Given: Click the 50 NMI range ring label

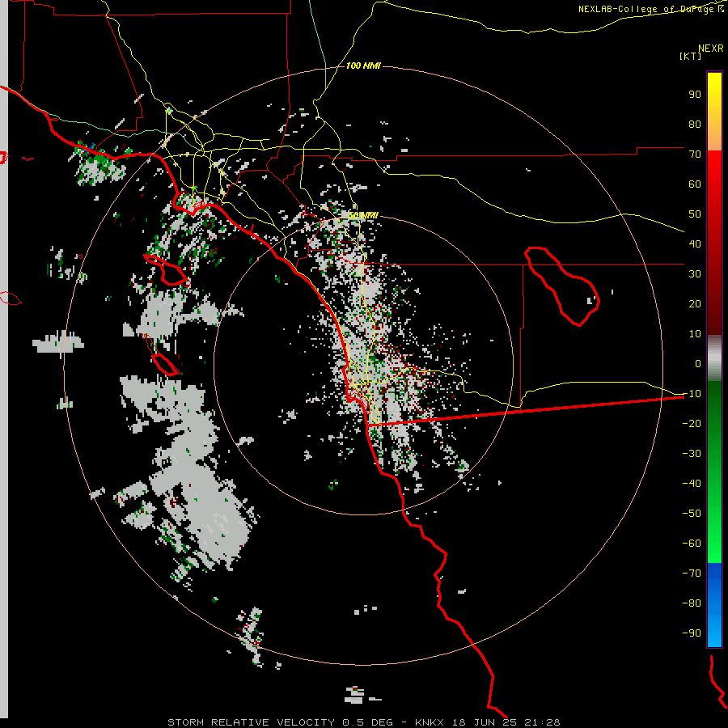Looking at the screenshot, I should click(x=363, y=215).
